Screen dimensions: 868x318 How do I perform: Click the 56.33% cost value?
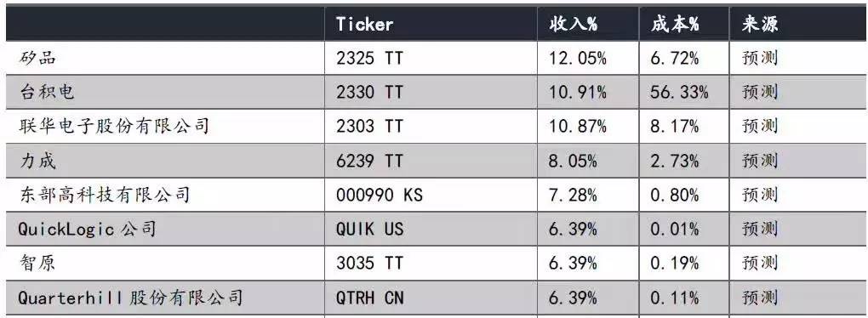pos(679,92)
